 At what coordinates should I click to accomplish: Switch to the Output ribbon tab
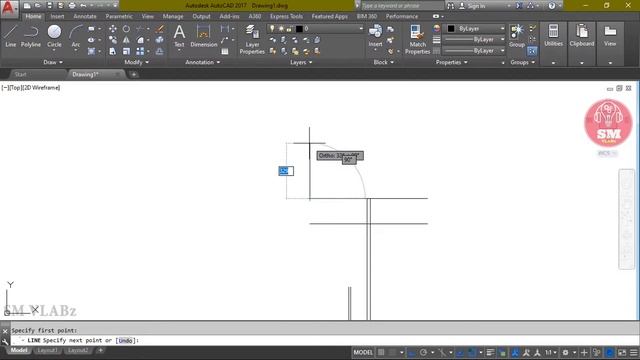[x=201, y=16]
